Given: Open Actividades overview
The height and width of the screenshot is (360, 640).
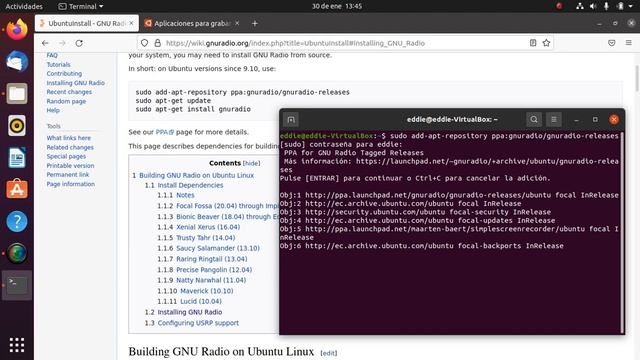Looking at the screenshot, I should [x=24, y=6].
